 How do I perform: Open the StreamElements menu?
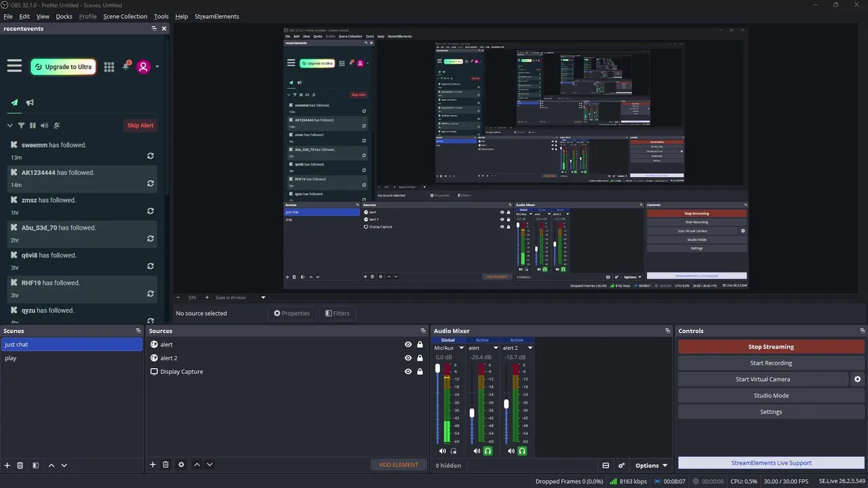217,16
